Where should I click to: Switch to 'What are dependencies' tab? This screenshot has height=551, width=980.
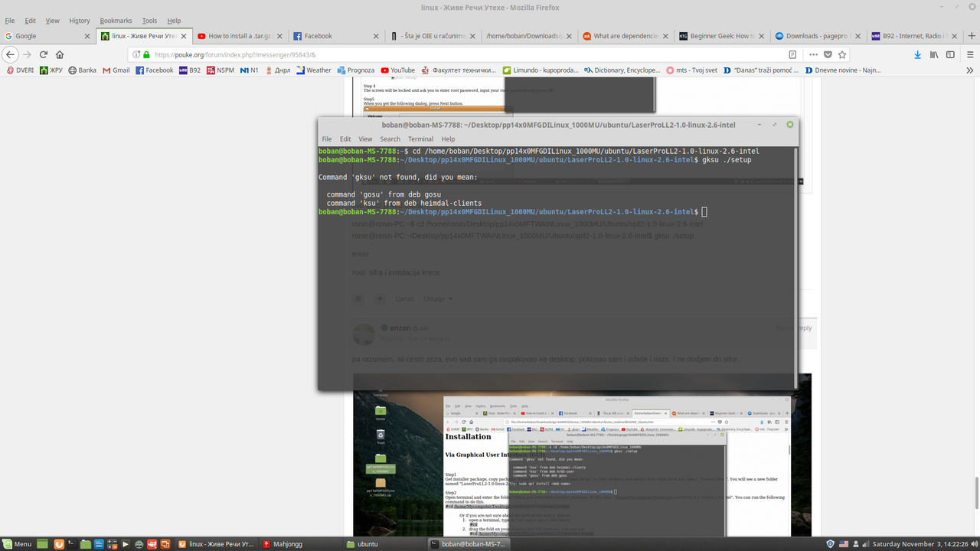click(x=625, y=36)
